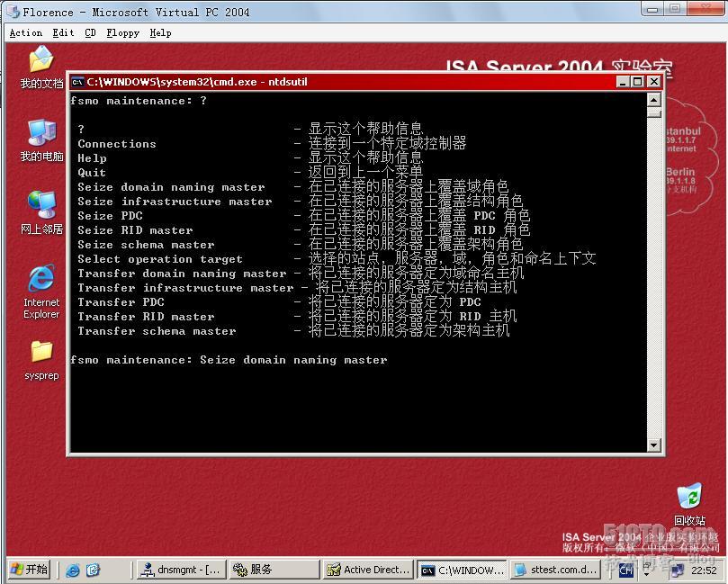Image resolution: width=728 pixels, height=584 pixels.
Task: Launch Internet Explorer from quick launch
Action: coord(72,570)
